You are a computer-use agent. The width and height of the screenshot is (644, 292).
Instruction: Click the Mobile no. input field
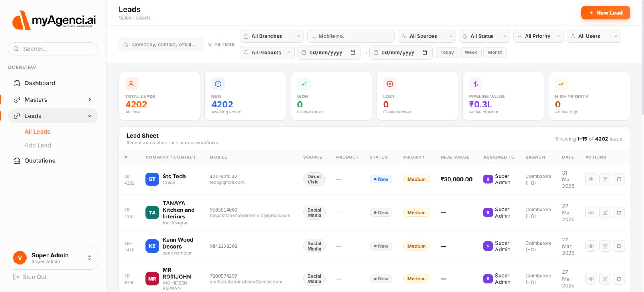[351, 36]
